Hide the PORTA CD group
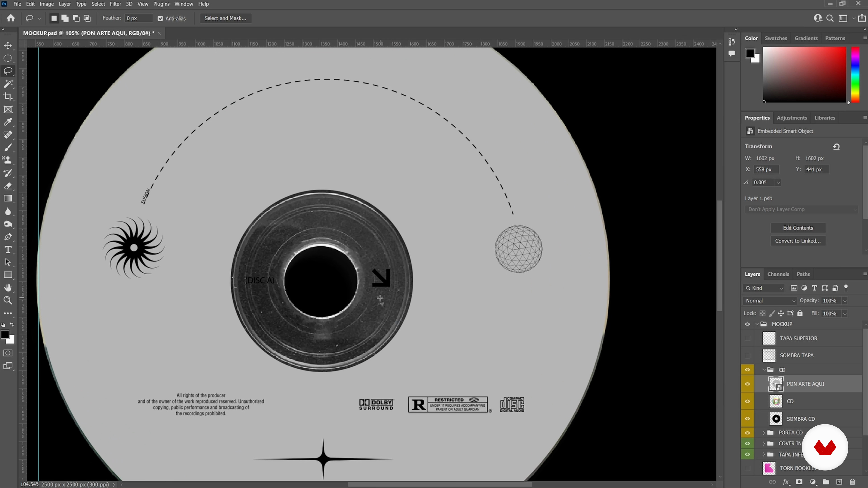Viewport: 868px width, 488px height. pos(747,432)
